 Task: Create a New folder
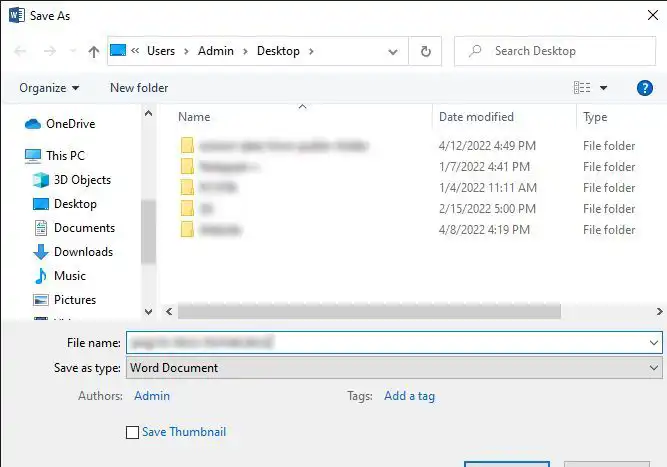[139, 88]
